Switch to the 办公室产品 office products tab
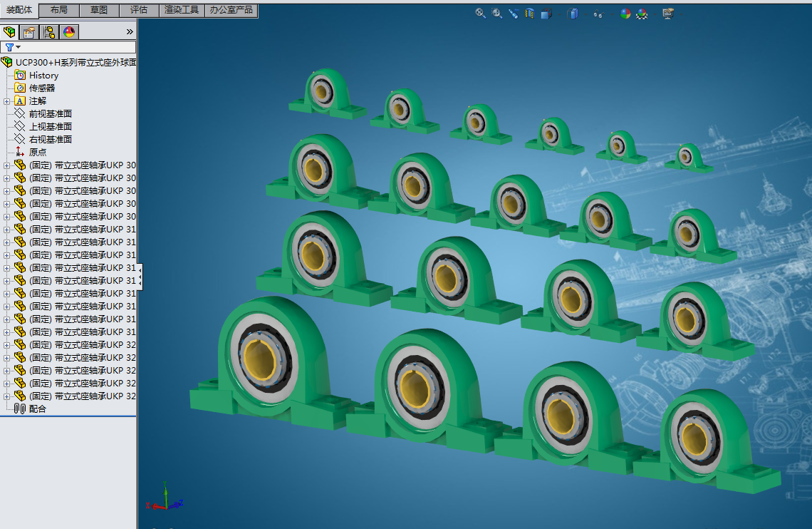The image size is (812, 529). point(231,10)
